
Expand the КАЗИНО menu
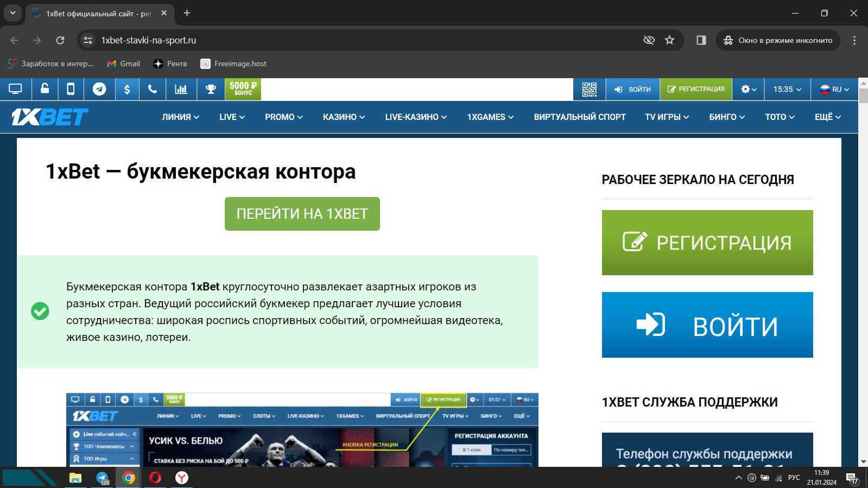click(x=344, y=117)
